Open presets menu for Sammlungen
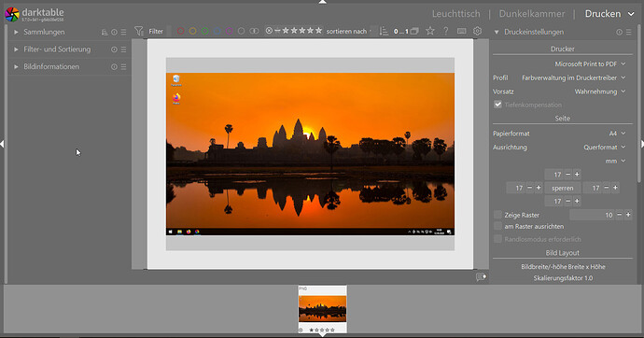Viewport: 644px width, 338px height. point(123,32)
